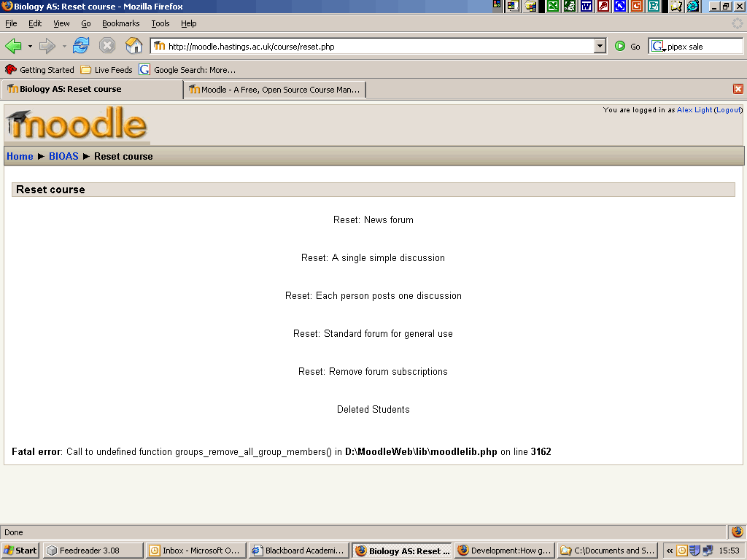Click the Firefox throbber activity indicator
The image size is (747, 560).
(737, 23)
